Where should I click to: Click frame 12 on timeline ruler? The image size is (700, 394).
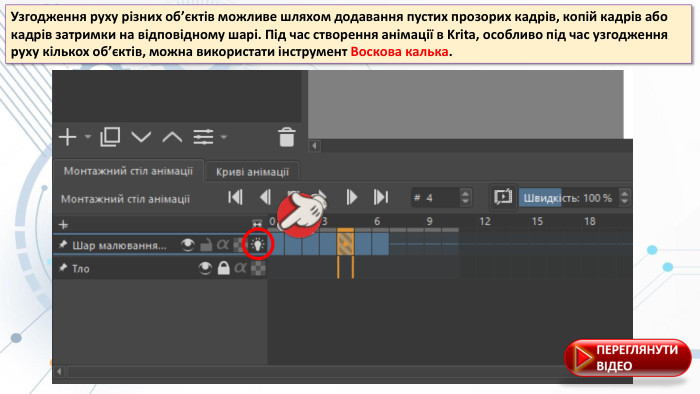click(484, 221)
